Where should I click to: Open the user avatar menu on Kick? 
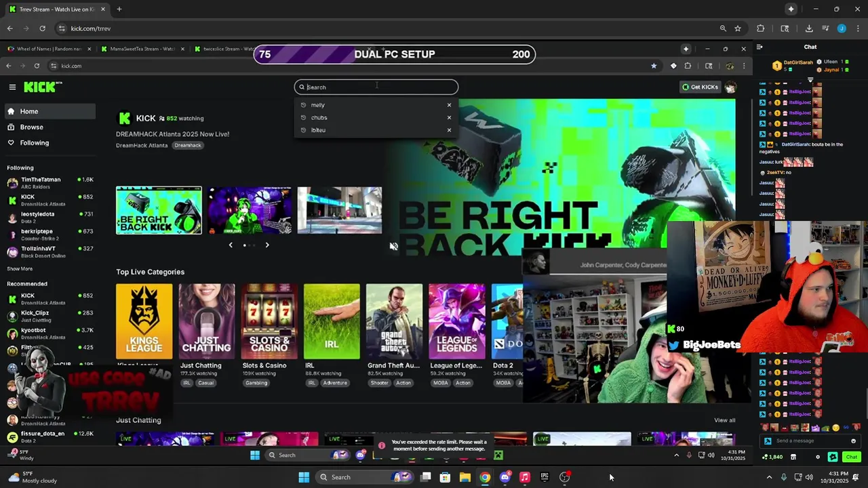point(730,87)
